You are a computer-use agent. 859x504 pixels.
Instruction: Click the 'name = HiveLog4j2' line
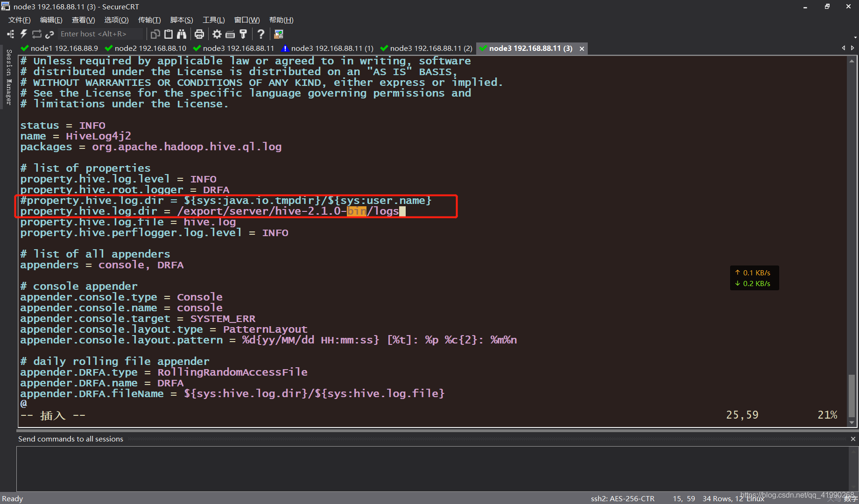[x=76, y=136]
